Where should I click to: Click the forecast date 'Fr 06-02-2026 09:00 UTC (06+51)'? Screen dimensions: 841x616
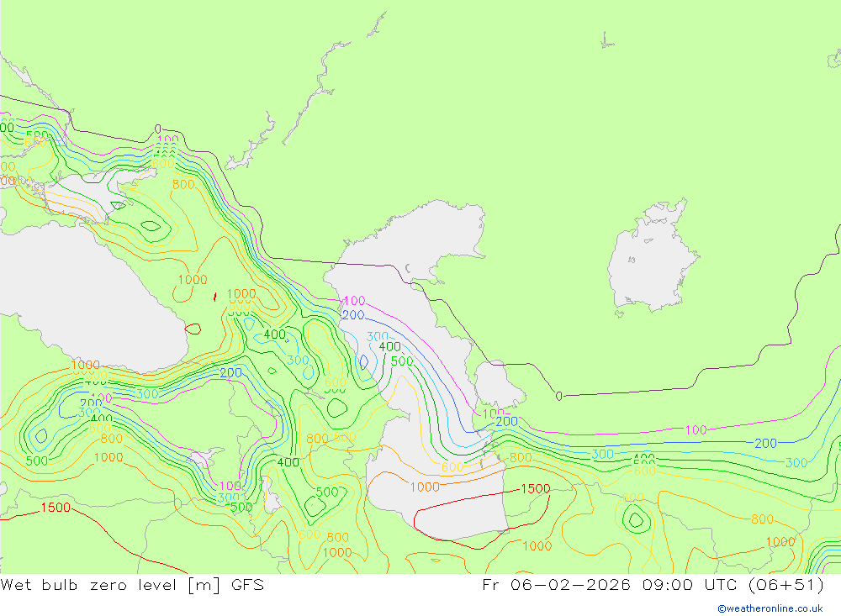pyautogui.click(x=653, y=584)
